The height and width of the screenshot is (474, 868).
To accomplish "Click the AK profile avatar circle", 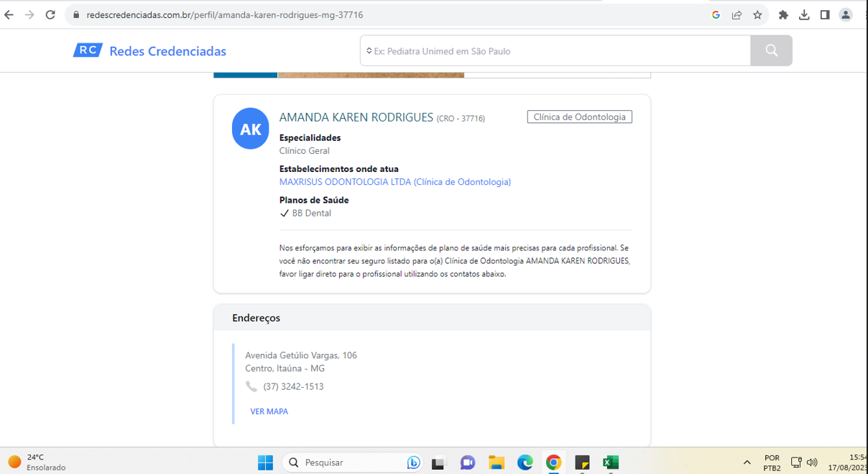I will pos(250,129).
